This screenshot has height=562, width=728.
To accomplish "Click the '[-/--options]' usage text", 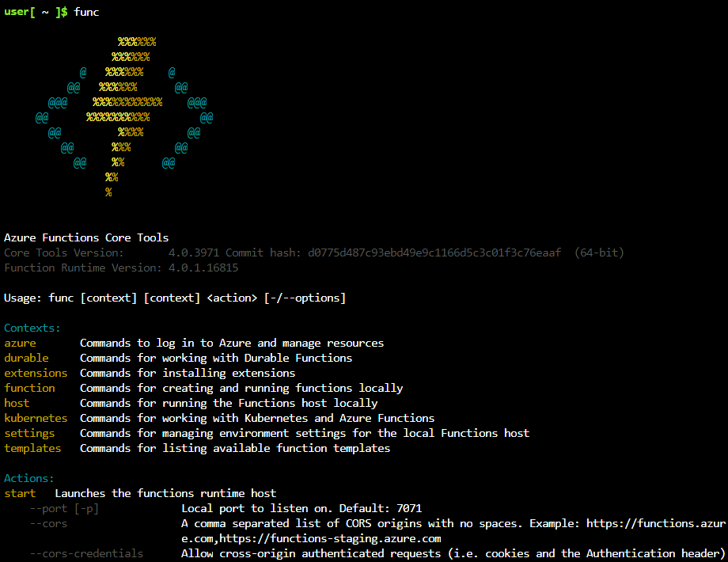I will pos(305,298).
